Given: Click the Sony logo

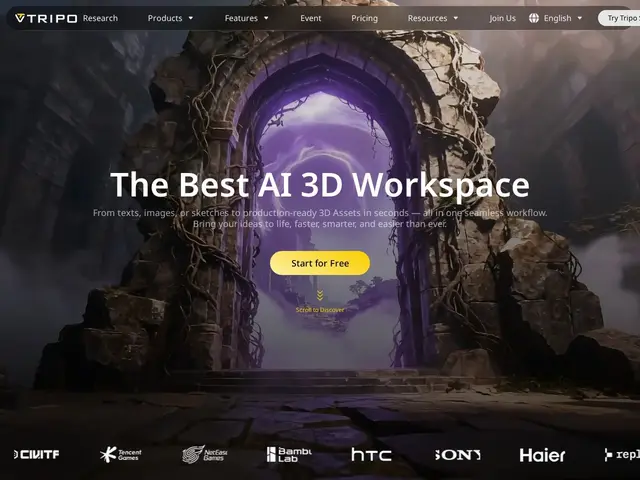Looking at the screenshot, I should point(458,455).
